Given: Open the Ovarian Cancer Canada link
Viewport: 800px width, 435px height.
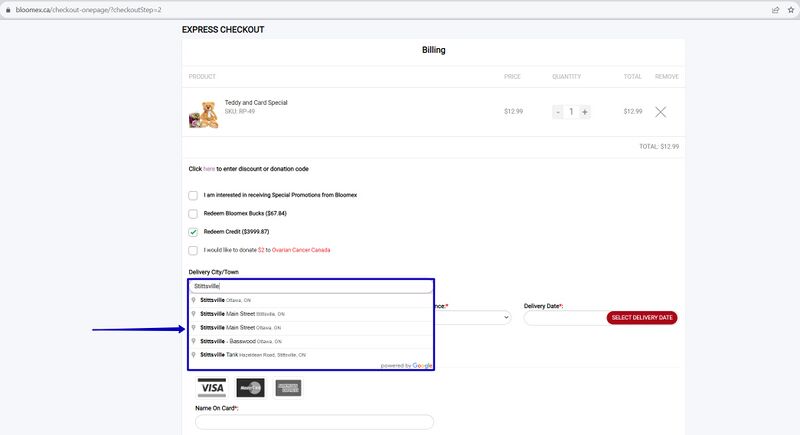Looking at the screenshot, I should [x=301, y=250].
